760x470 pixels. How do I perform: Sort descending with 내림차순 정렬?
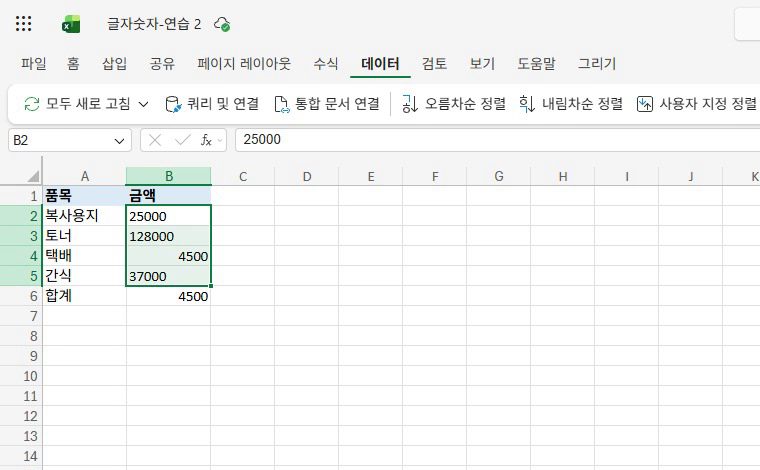[570, 104]
